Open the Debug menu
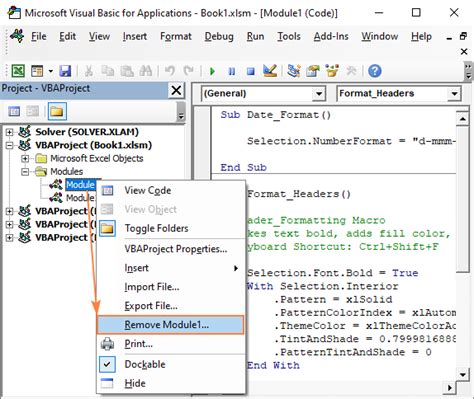Image resolution: width=474 pixels, height=399 pixels. [x=219, y=36]
